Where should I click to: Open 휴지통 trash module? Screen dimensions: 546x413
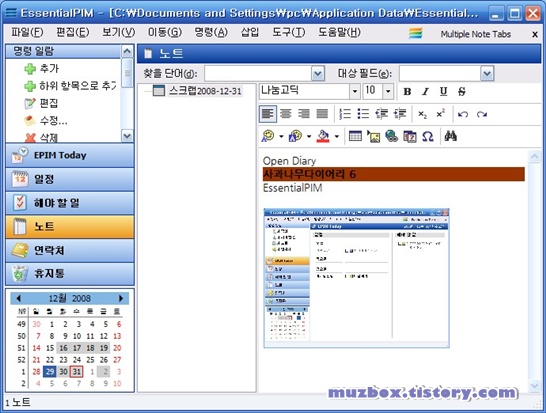pos(70,274)
